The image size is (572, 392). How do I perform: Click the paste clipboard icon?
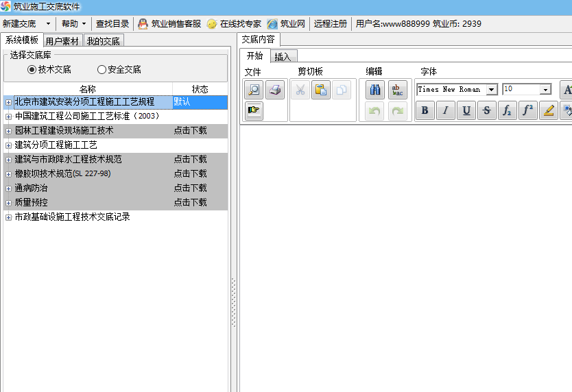pyautogui.click(x=320, y=90)
